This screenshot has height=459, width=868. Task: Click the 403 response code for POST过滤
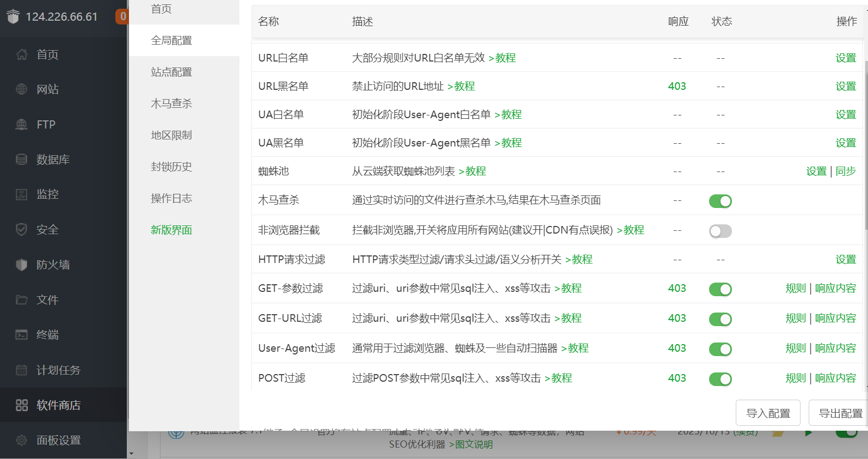(677, 378)
